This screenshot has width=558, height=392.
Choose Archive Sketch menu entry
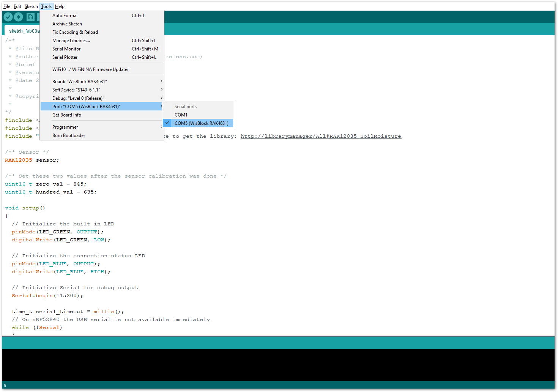102,24
